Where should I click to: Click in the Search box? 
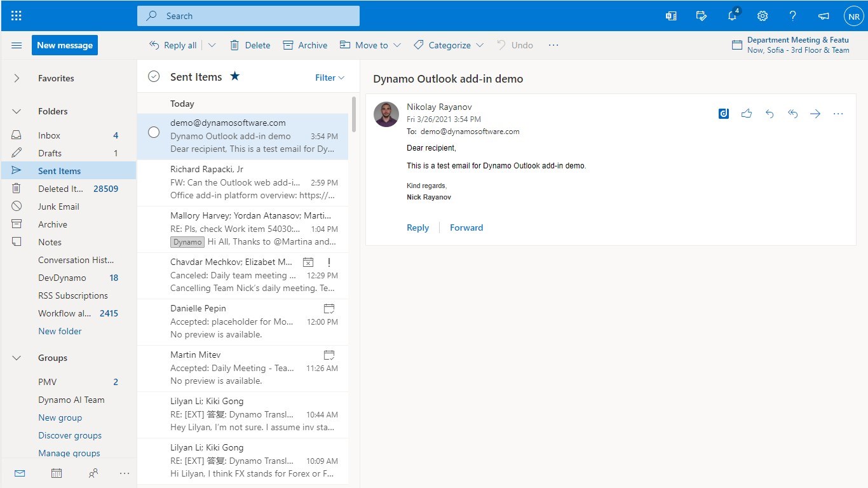(x=254, y=16)
